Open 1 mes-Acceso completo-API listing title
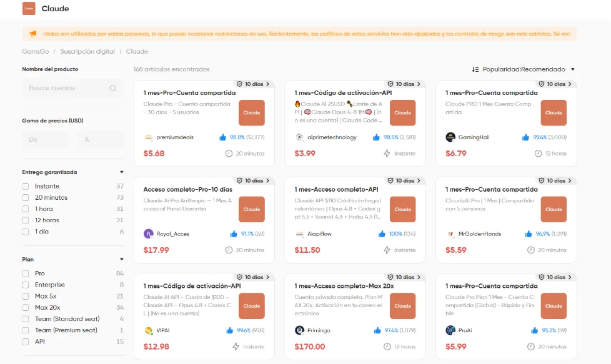This screenshot has height=364, width=611. pyautogui.click(x=336, y=189)
